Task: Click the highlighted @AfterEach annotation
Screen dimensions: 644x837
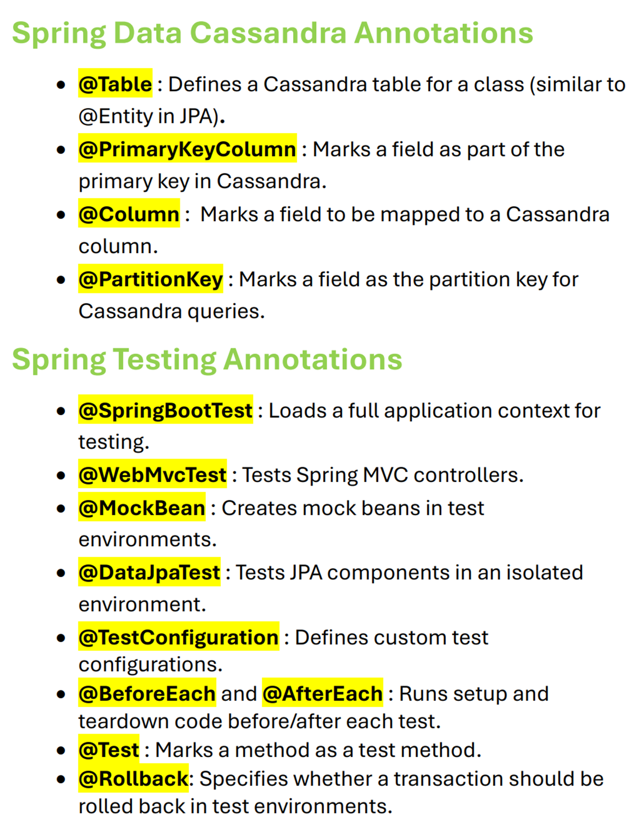Action: (x=322, y=693)
